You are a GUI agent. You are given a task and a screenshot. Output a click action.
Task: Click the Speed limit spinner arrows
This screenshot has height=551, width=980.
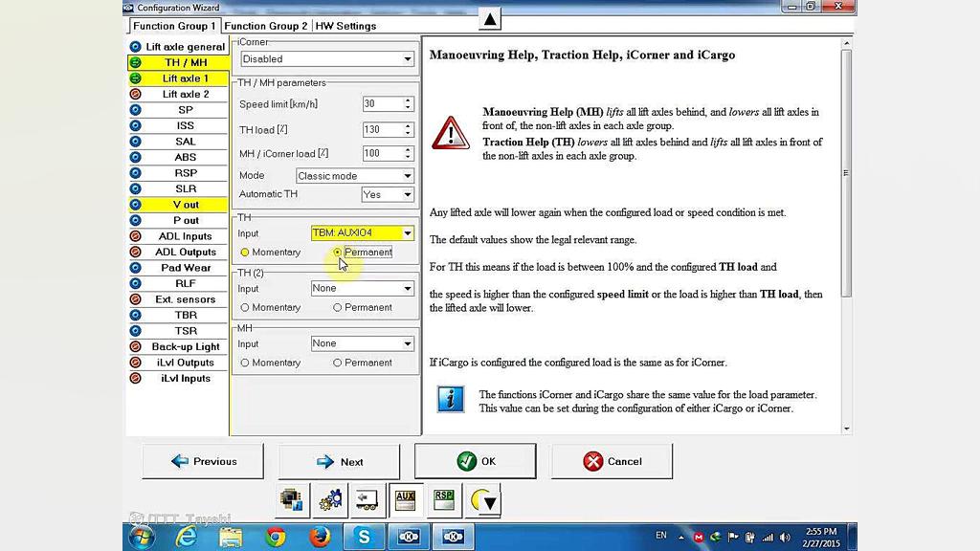[408, 103]
